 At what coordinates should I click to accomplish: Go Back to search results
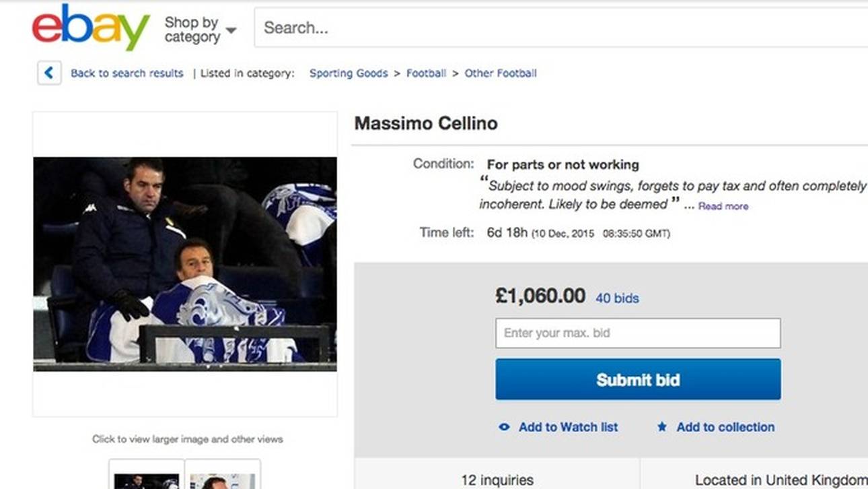point(126,73)
